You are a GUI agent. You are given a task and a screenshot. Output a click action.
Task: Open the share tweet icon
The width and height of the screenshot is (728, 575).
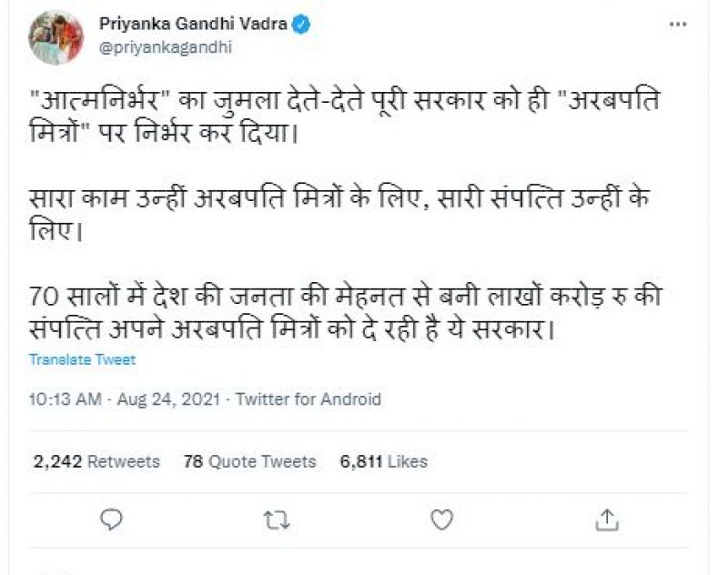click(x=607, y=519)
